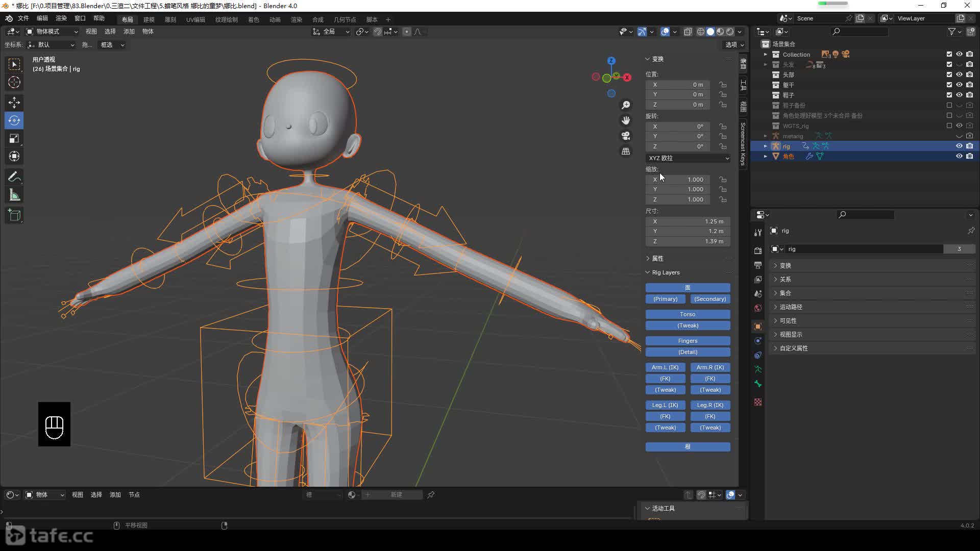
Task: Open the Tool properties tab
Action: pos(758,233)
